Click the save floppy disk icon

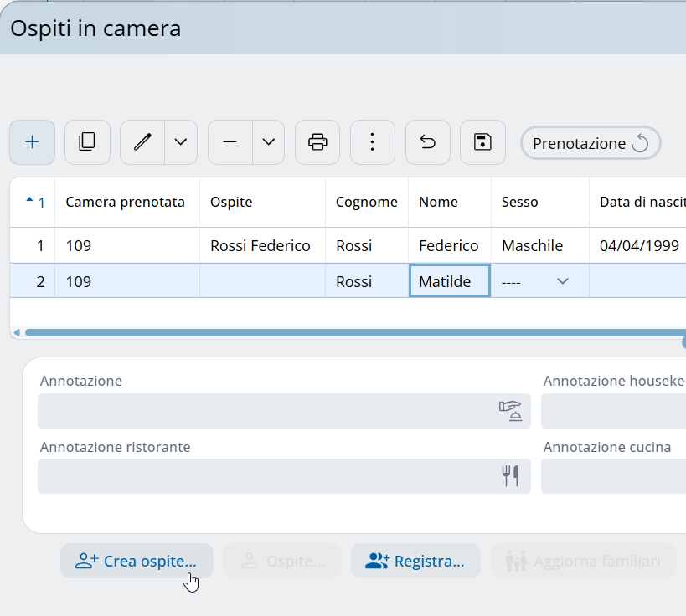pos(483,142)
